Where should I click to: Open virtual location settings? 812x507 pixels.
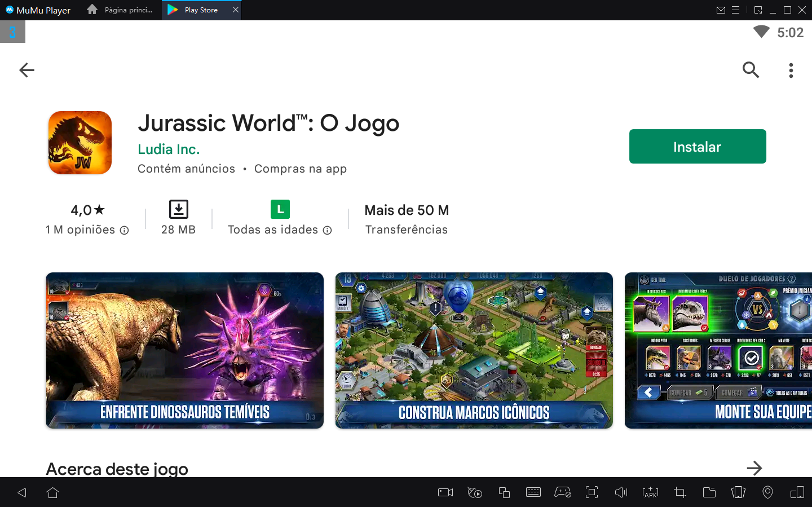click(x=767, y=492)
